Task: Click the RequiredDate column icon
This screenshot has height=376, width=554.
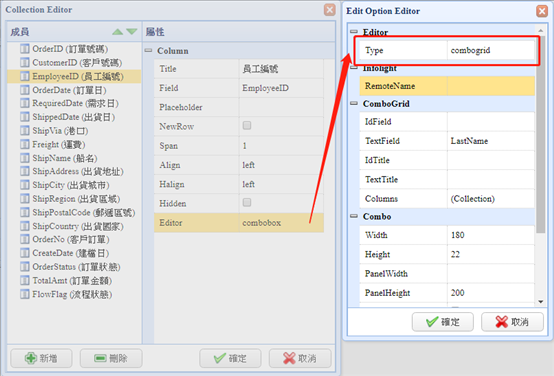Action: (x=24, y=103)
